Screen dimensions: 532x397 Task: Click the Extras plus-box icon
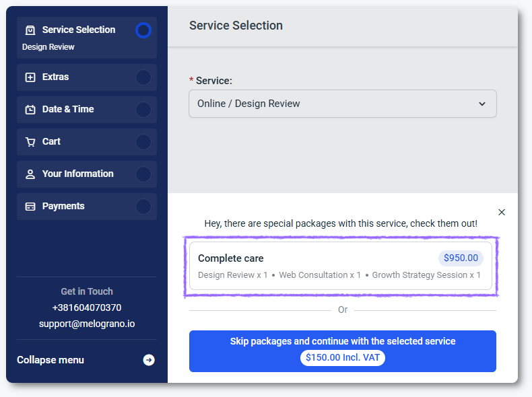click(x=30, y=77)
